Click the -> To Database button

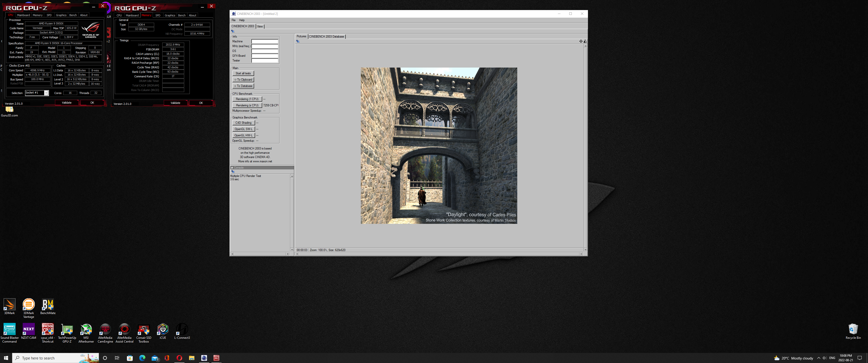[243, 86]
